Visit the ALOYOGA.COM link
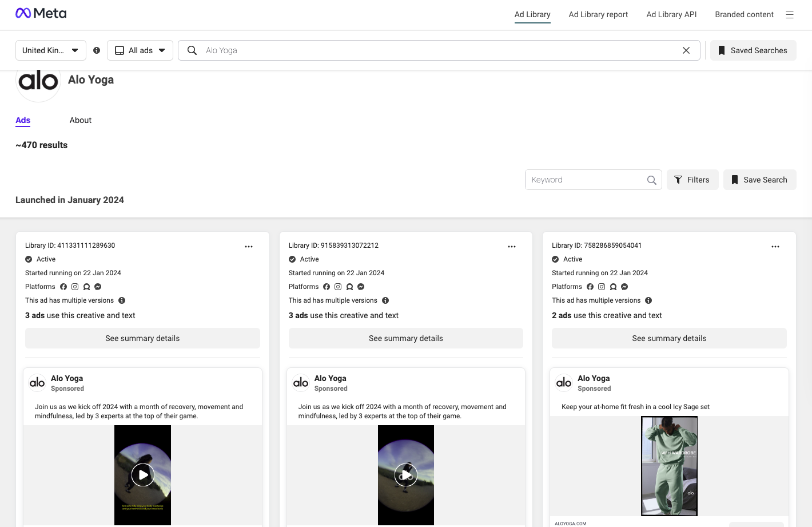This screenshot has height=527, width=812. pyautogui.click(x=570, y=524)
